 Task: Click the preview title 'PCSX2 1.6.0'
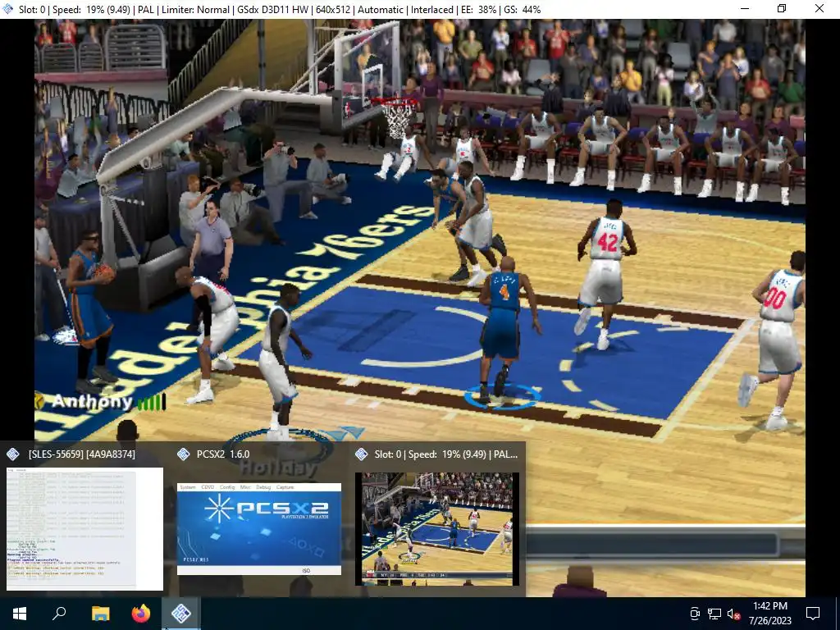[x=223, y=454]
